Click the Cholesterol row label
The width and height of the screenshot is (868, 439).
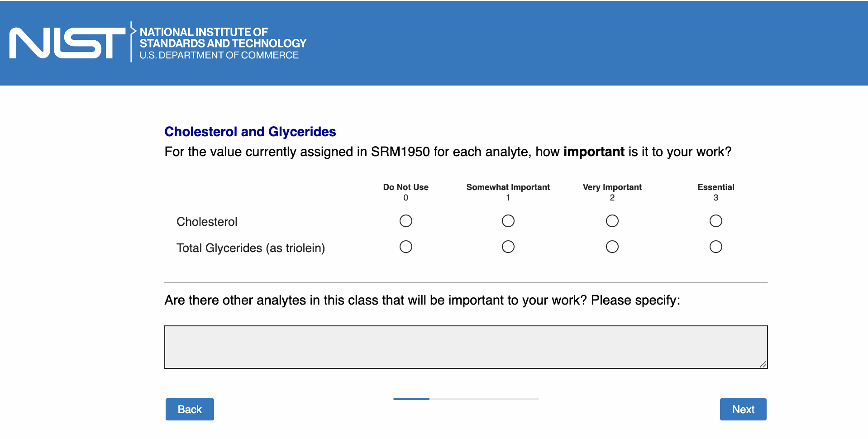(x=207, y=222)
